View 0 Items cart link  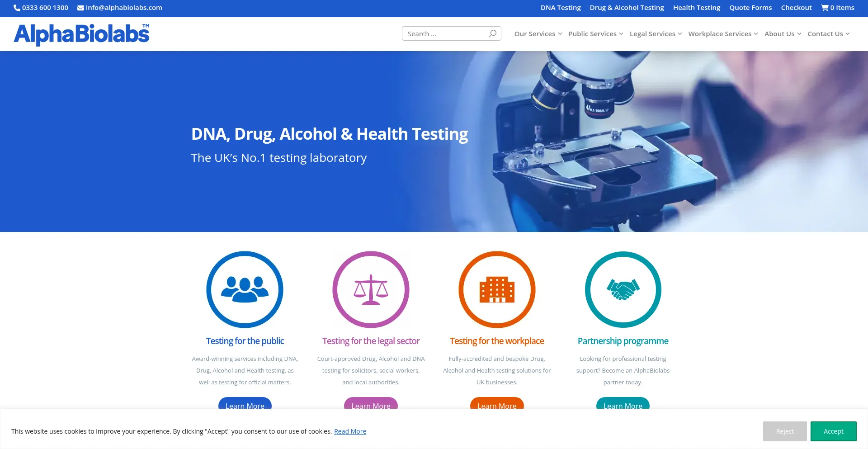[838, 8]
